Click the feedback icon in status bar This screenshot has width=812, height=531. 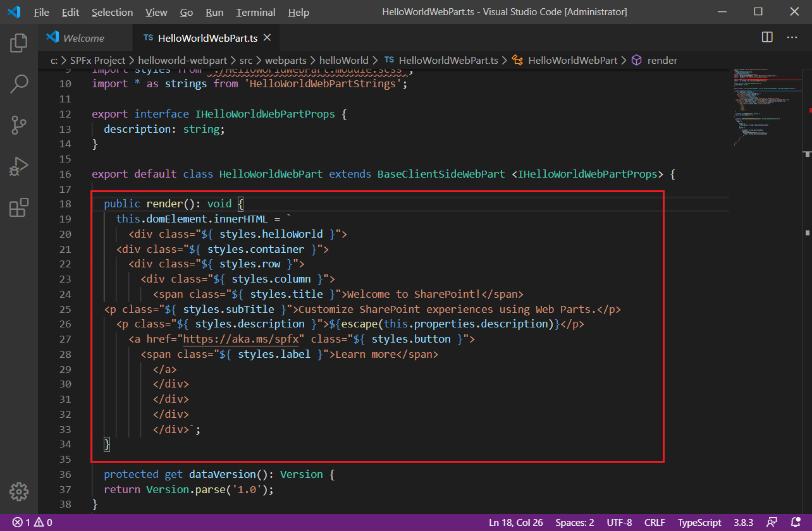(772, 523)
